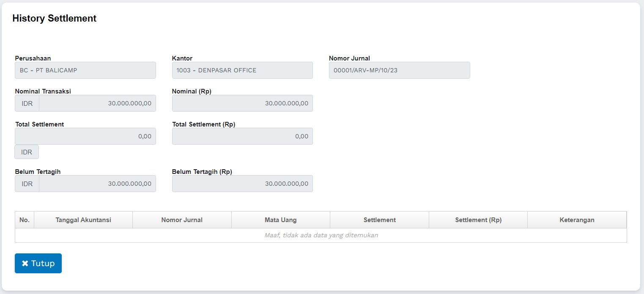Click the Kantor field showing DENPASAR OFFICE
Image resolution: width=644 pixels, height=294 pixels.
pos(242,70)
